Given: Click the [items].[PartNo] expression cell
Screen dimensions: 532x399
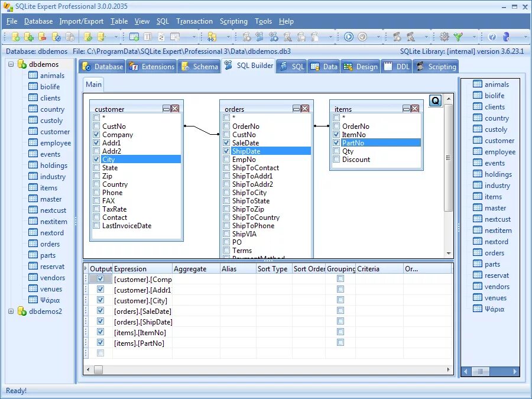Looking at the screenshot, I should 142,343.
